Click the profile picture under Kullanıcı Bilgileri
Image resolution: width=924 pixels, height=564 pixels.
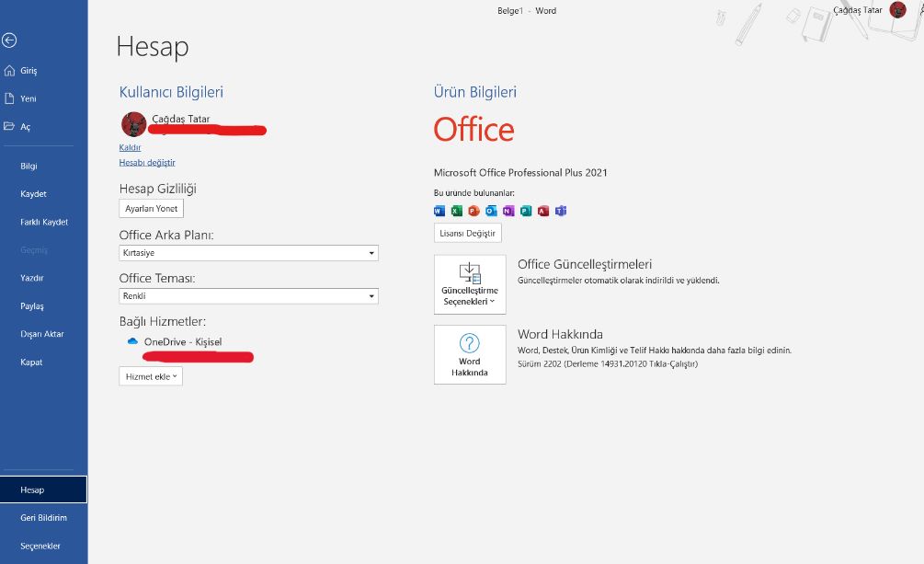pyautogui.click(x=133, y=124)
